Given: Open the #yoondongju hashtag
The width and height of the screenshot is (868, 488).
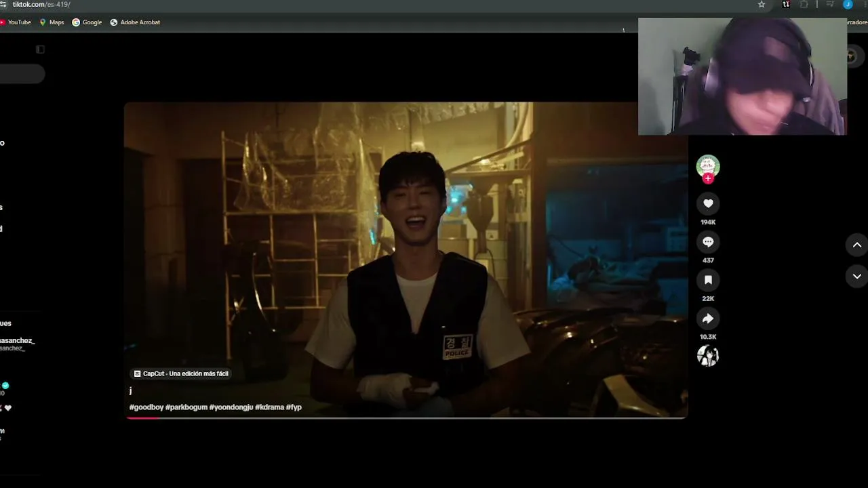Looking at the screenshot, I should [231, 407].
